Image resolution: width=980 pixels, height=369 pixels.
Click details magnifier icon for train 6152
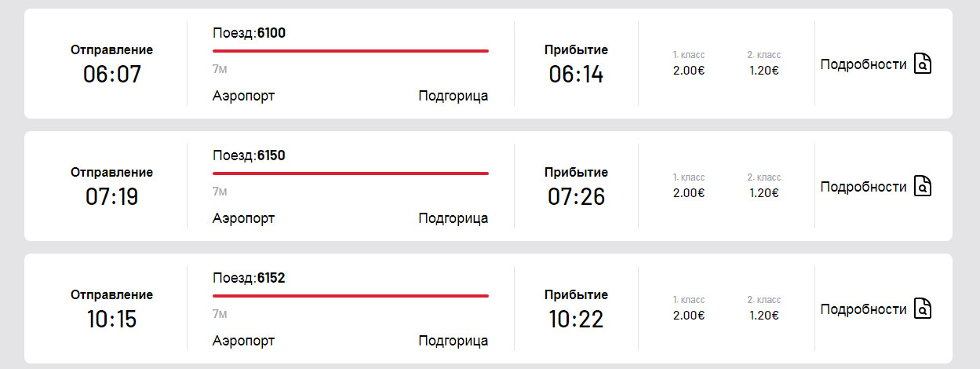coord(923,309)
